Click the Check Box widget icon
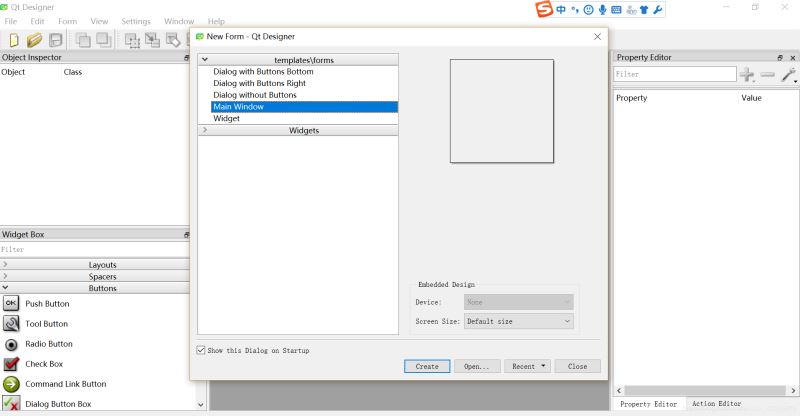The width and height of the screenshot is (800, 416). click(x=11, y=364)
